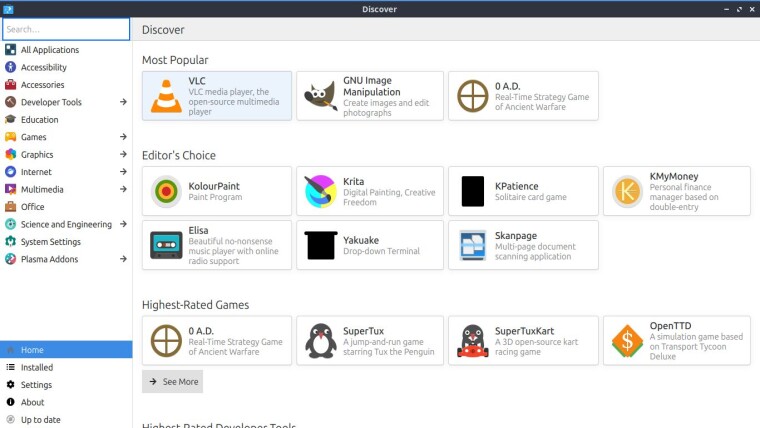Click the About info icon
The height and width of the screenshot is (428, 760).
[10, 402]
